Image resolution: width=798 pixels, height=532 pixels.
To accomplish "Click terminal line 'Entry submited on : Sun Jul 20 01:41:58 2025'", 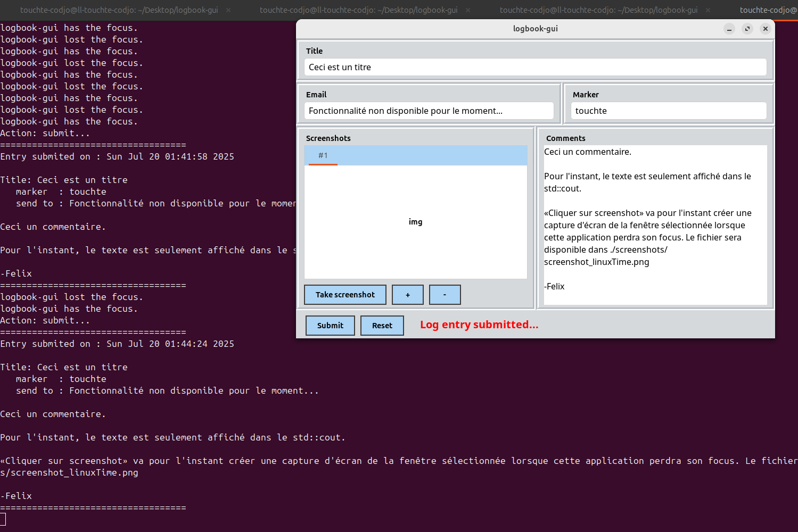I will 117,156.
